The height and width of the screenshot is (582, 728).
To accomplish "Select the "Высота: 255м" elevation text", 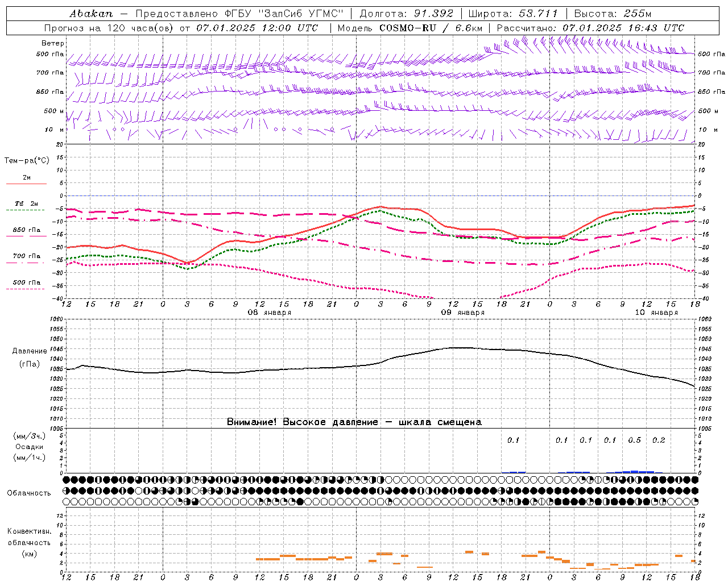I will tap(613, 14).
